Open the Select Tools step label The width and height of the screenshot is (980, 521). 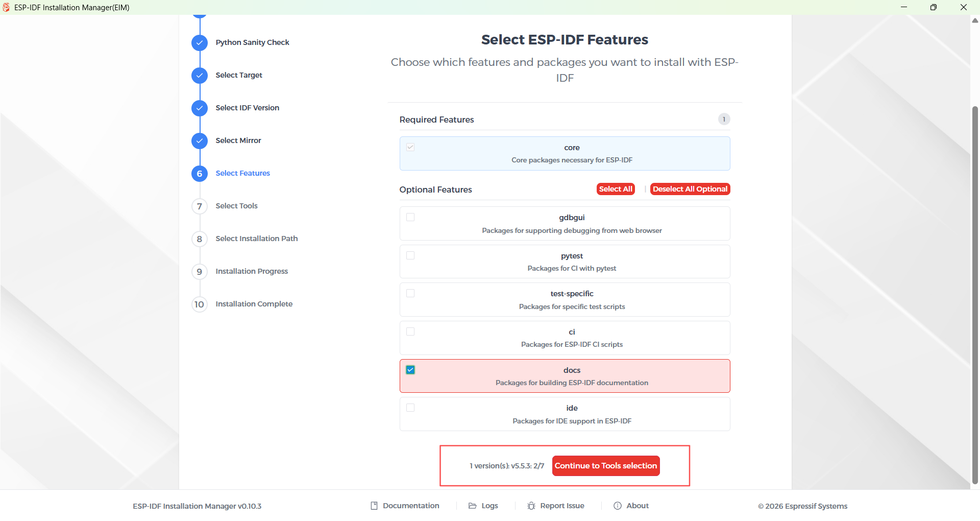point(236,206)
